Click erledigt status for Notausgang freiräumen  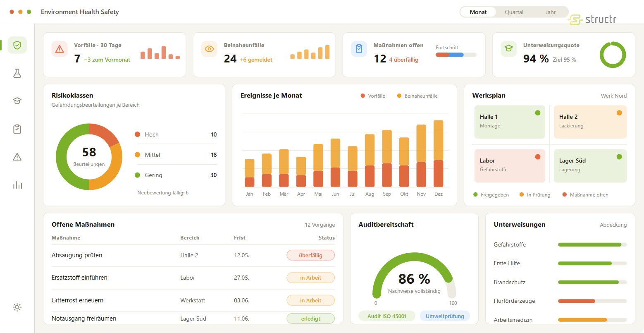coord(310,319)
